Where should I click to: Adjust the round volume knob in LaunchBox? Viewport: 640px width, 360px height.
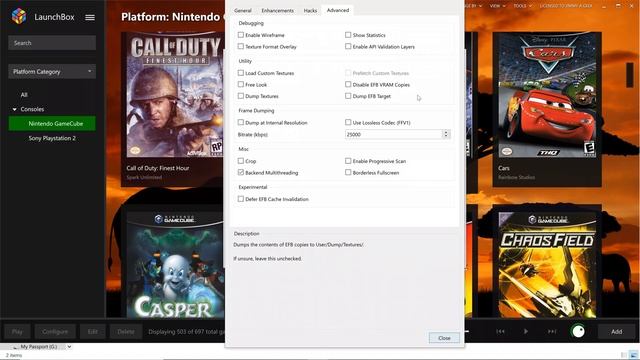coord(578,331)
